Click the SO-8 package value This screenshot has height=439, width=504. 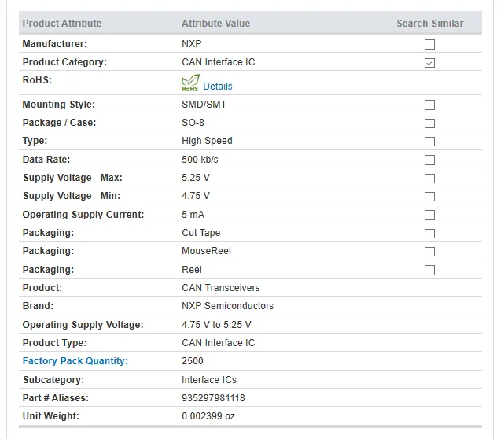click(x=193, y=123)
